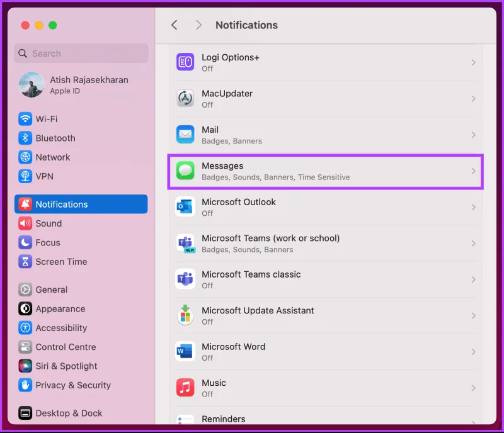Click the green Messages app icon
The height and width of the screenshot is (433, 504).
coord(185,171)
